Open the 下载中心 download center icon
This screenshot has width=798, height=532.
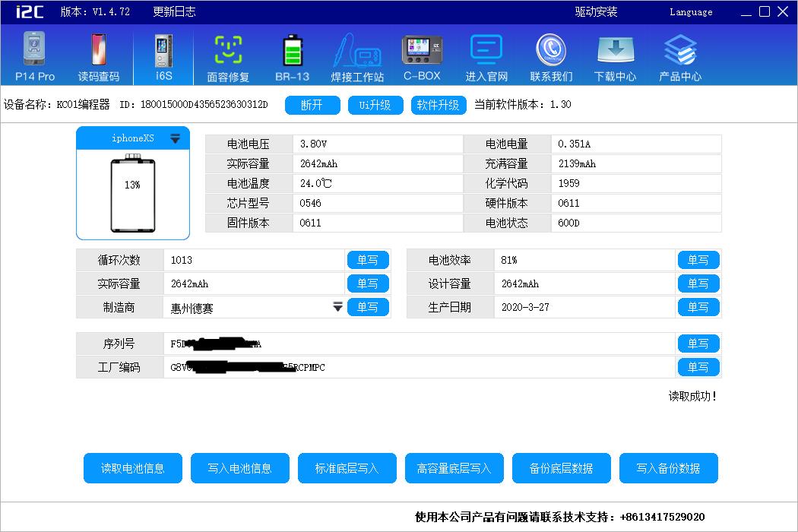click(615, 50)
